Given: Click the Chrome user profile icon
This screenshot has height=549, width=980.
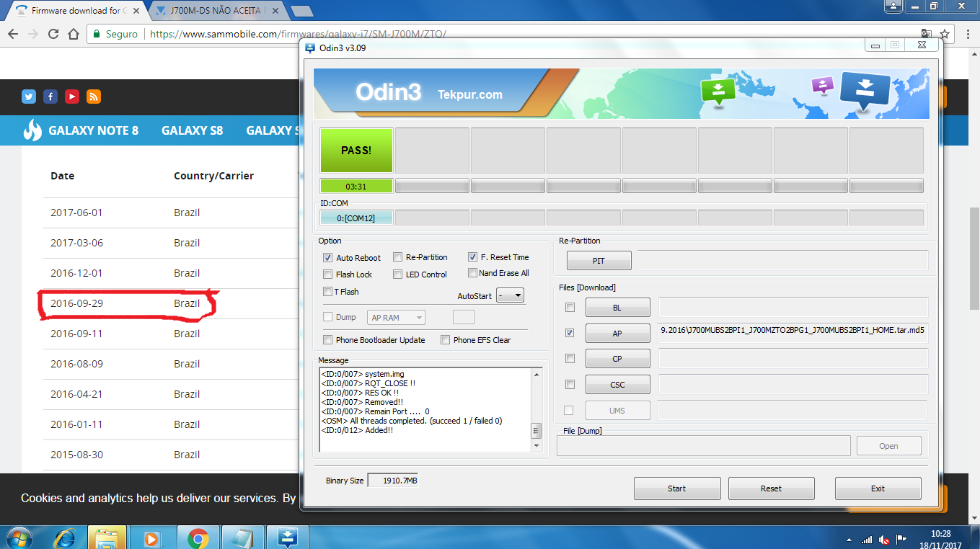Looking at the screenshot, I should coord(894,6).
